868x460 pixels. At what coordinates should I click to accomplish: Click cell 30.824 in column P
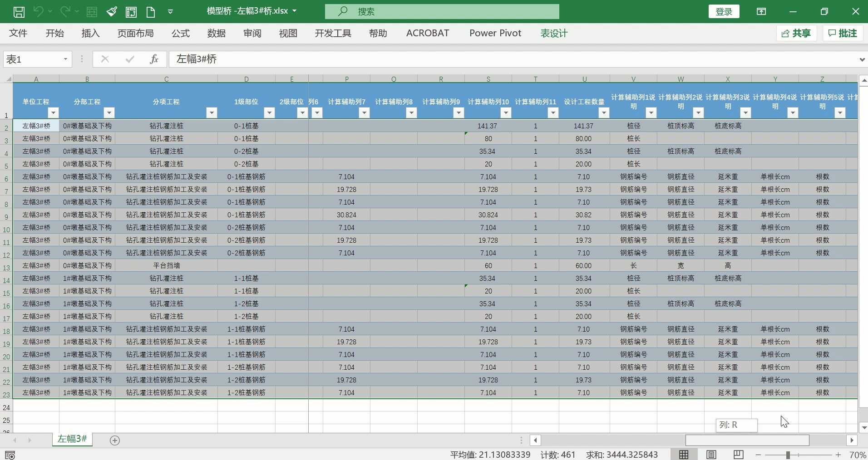346,215
